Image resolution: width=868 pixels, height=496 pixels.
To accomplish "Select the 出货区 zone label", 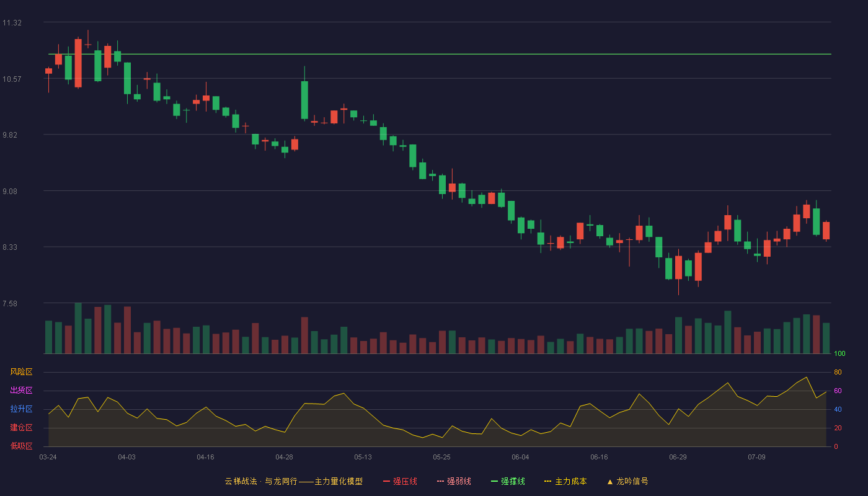I will coord(22,391).
